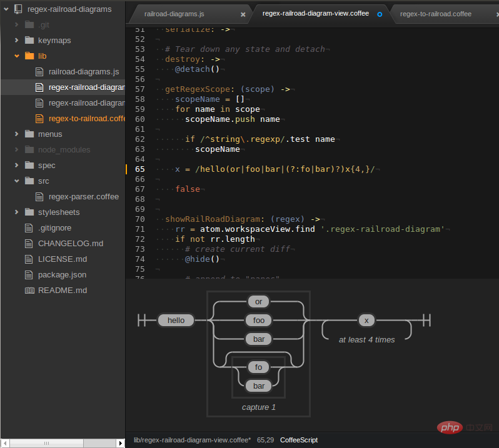Click line number 70 in the gutter
The height and width of the screenshot is (448, 499).
(139, 219)
